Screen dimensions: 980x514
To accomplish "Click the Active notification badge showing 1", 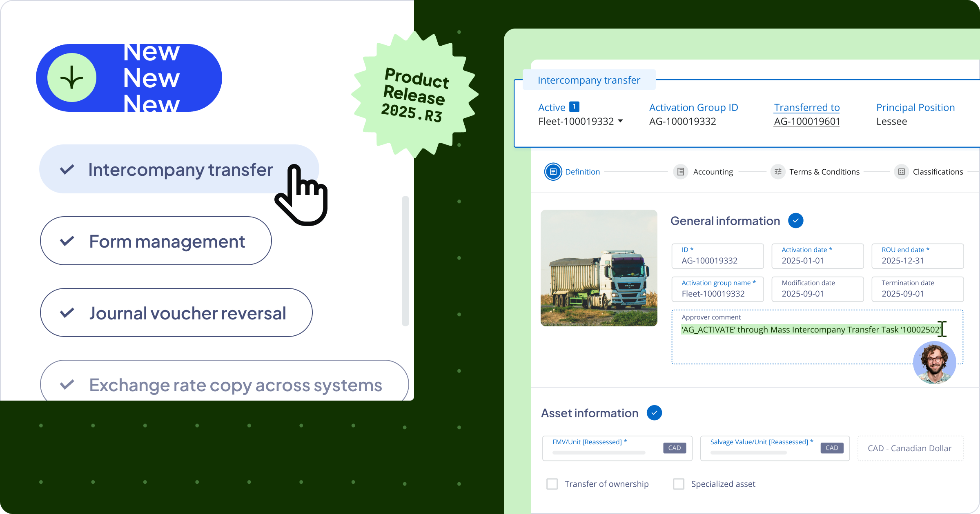I will click(574, 107).
